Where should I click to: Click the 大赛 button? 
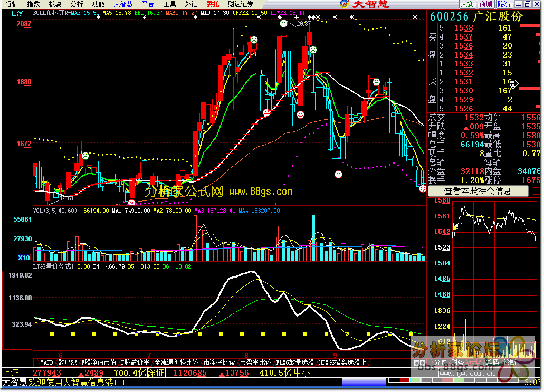467,4
